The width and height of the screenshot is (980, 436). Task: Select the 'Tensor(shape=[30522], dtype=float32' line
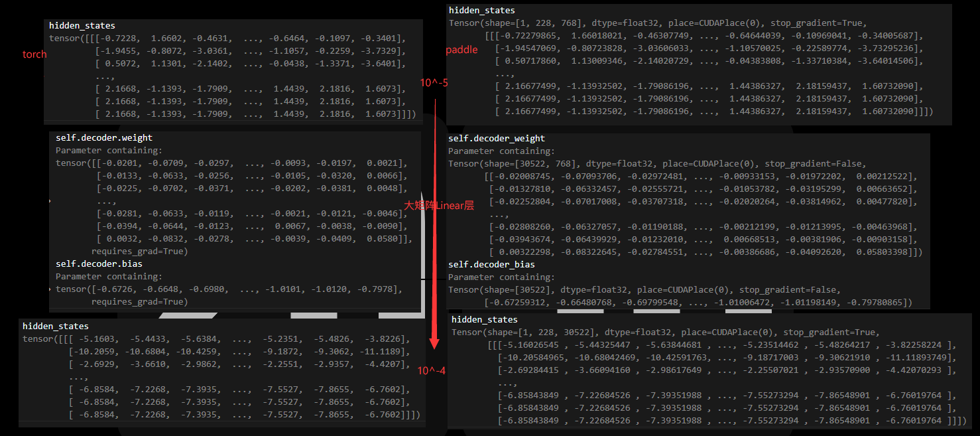644,290
